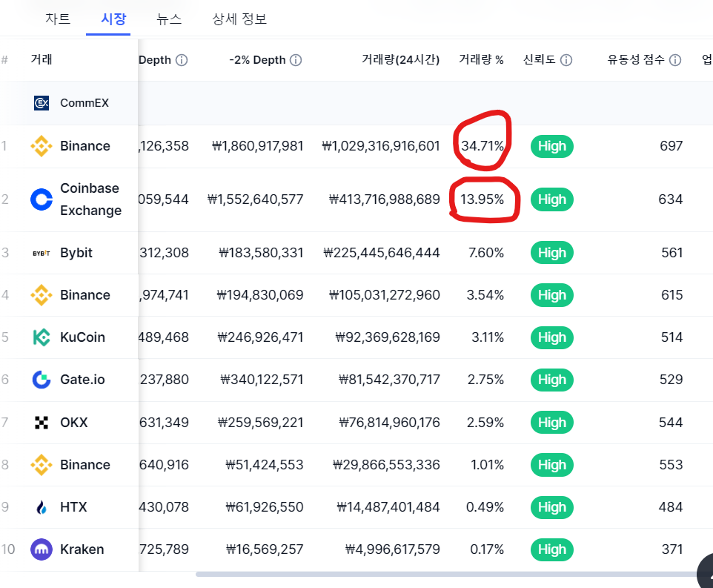Switch to the 뉴스 tab
713x588 pixels.
pos(169,19)
